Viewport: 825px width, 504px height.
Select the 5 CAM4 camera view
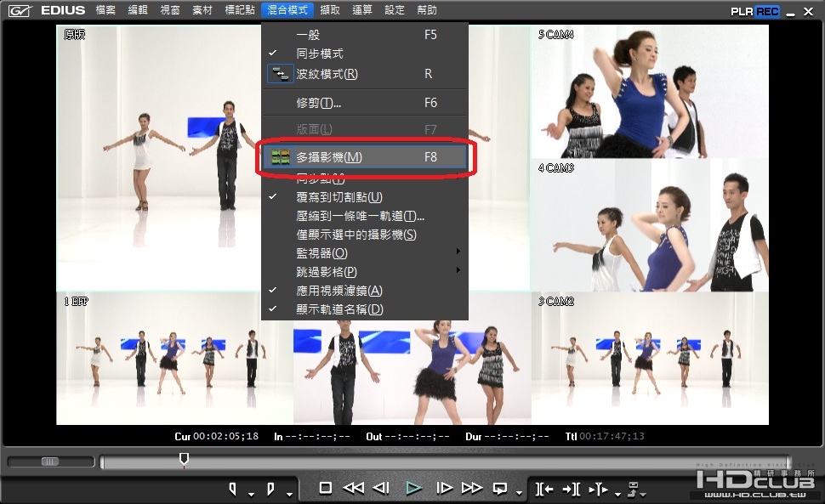pos(650,92)
